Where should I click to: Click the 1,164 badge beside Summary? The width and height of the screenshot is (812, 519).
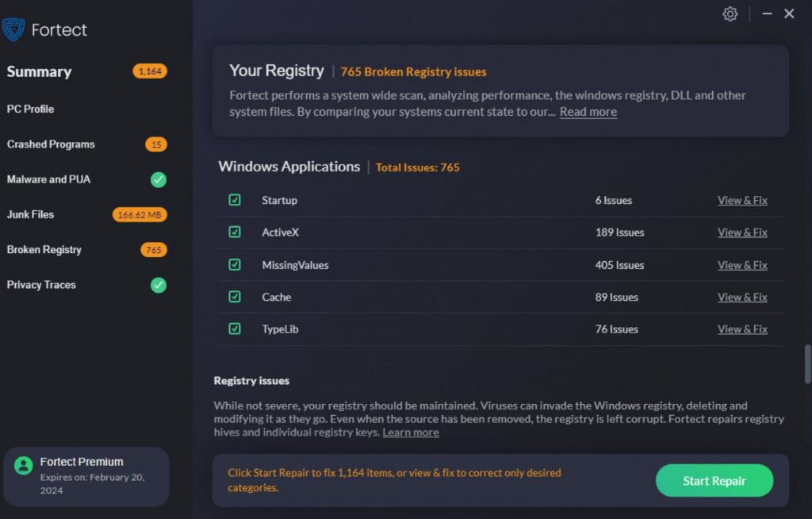pos(150,71)
